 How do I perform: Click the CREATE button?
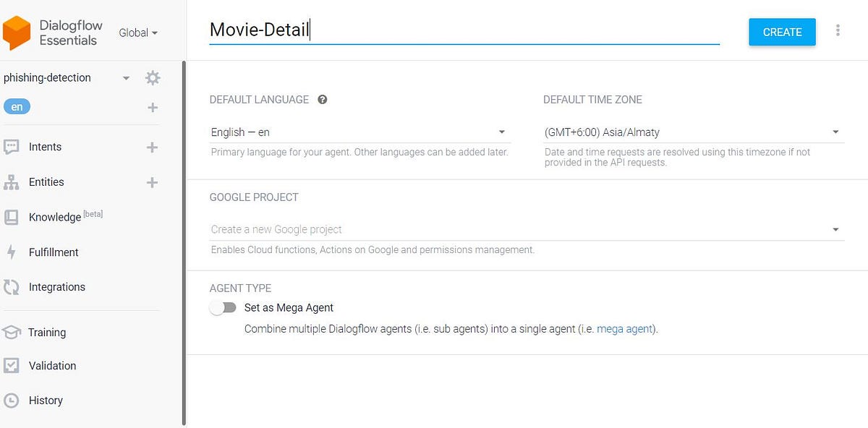(x=782, y=32)
